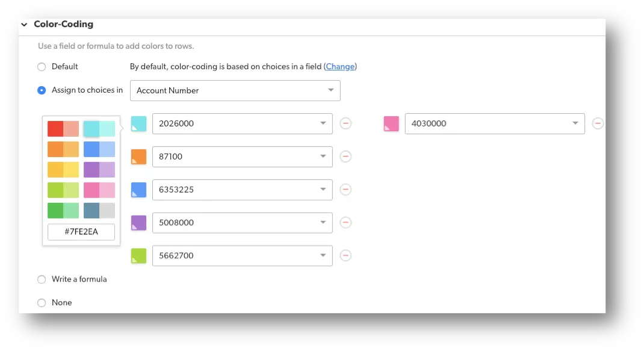Image resolution: width=644 pixels, height=351 pixels.
Task: Delete the 5662700 choice with minus icon
Action: coord(345,256)
